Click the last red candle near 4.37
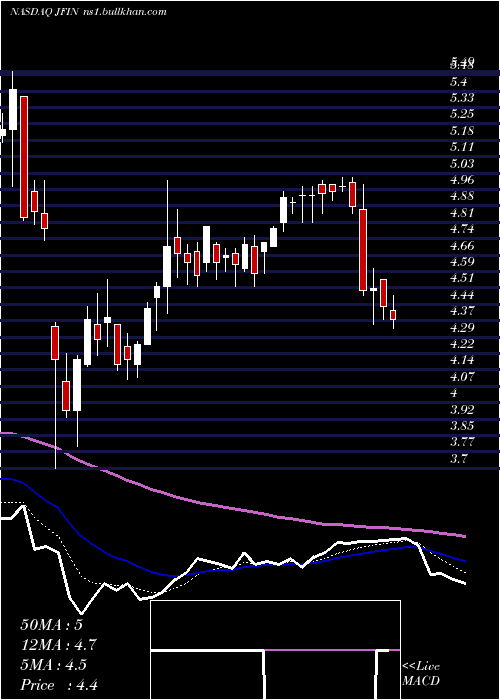 point(393,315)
